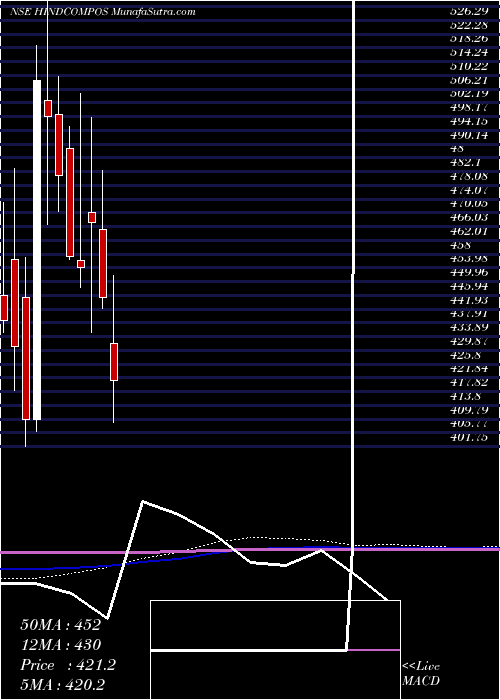Click the 494.15 price axis label
Screen dimensions: 500x700
[x=468, y=121]
